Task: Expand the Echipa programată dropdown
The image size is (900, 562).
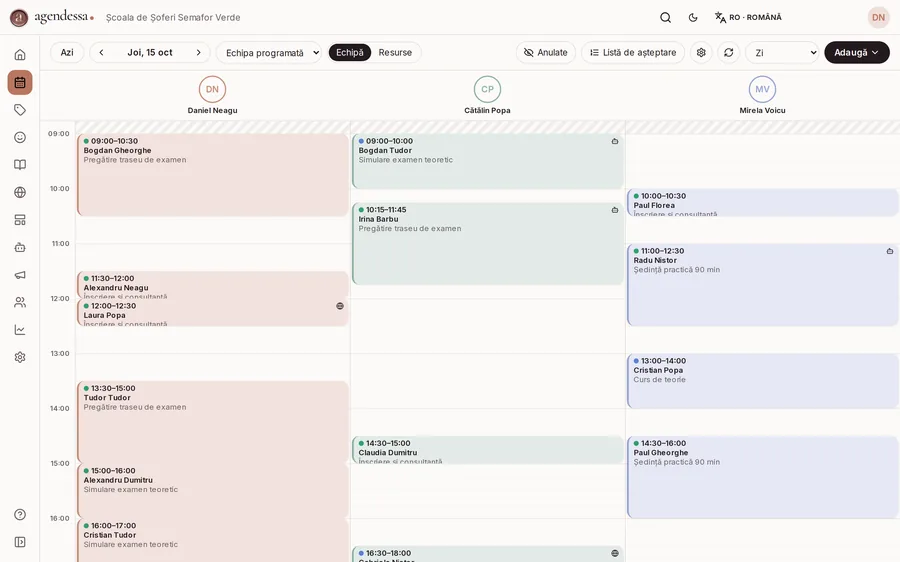Action: pos(269,52)
